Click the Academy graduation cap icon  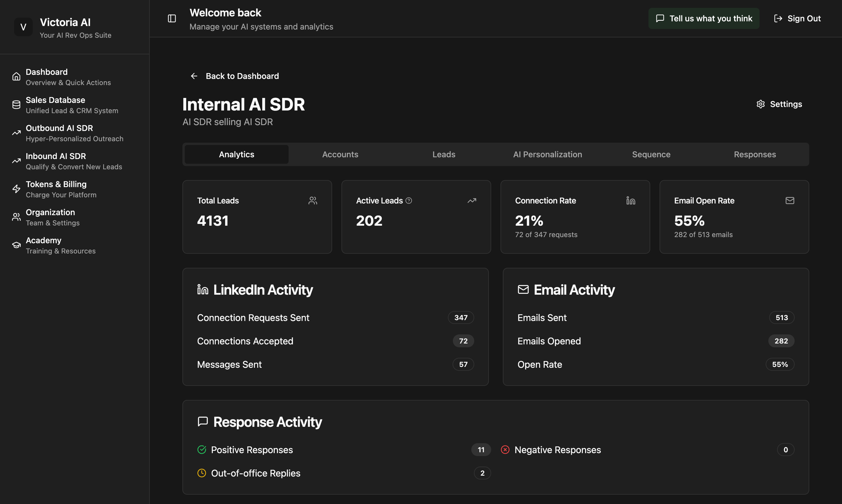click(16, 245)
